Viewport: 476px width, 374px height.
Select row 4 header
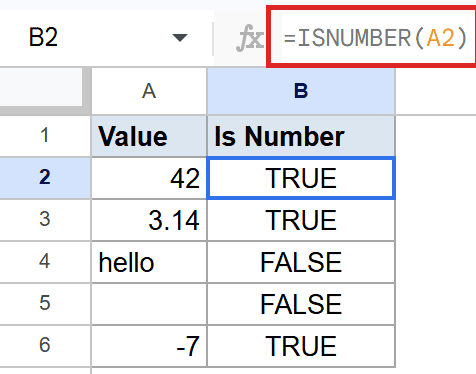45,262
